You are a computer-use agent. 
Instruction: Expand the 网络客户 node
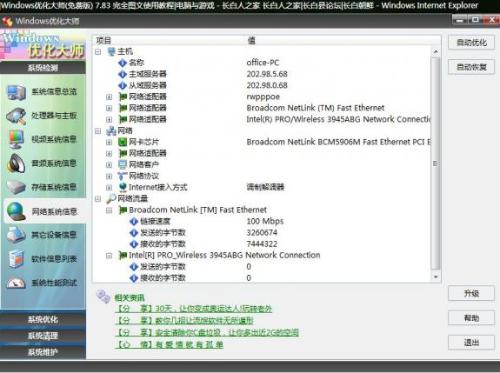(x=109, y=165)
